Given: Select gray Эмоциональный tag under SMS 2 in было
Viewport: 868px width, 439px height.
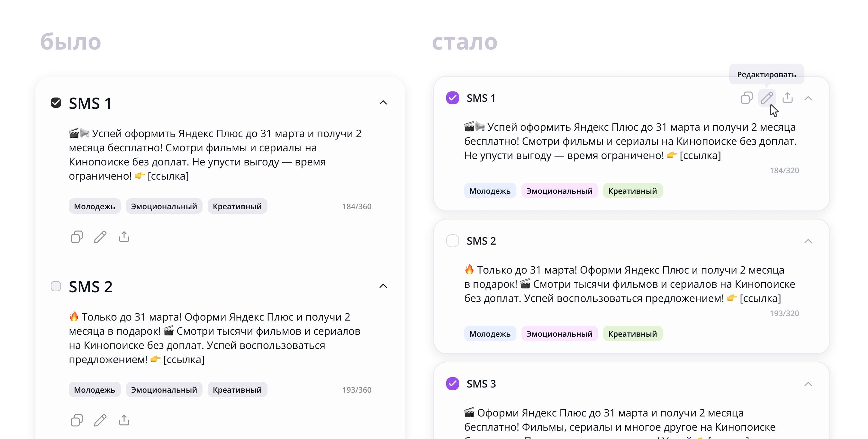Looking at the screenshot, I should click(x=164, y=390).
